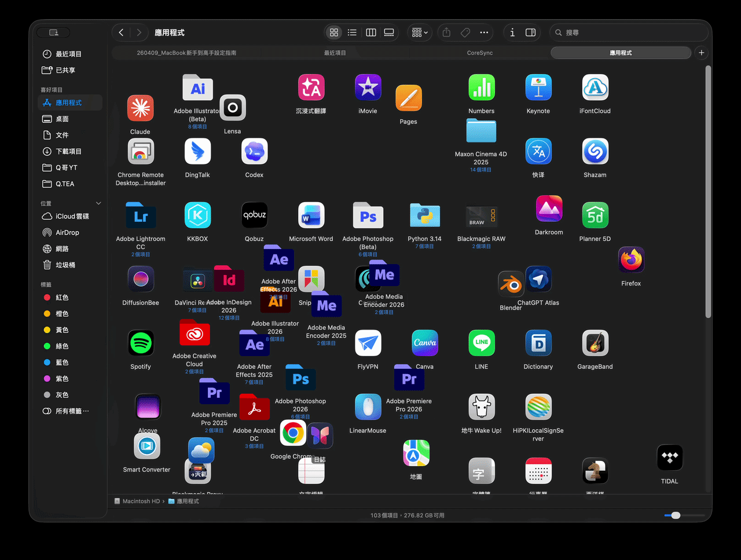Screen dimensions: 741x560
Task: Select the Darkroom app icon
Action: pyautogui.click(x=549, y=209)
